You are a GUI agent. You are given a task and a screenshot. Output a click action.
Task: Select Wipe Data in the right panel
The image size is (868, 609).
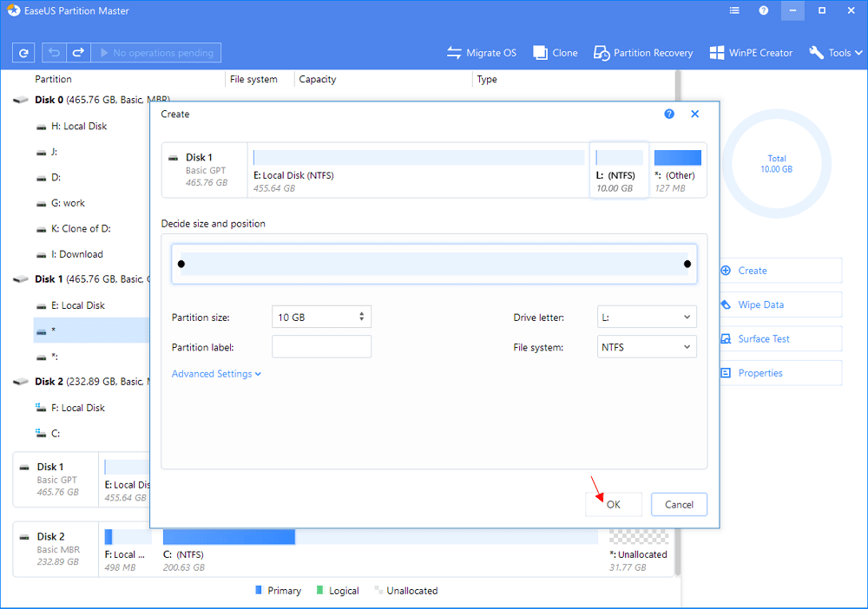(x=760, y=304)
